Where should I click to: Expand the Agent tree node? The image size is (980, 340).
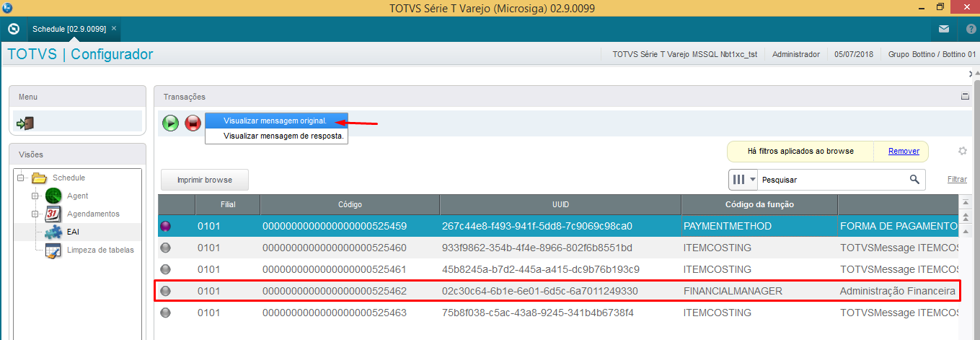[35, 196]
